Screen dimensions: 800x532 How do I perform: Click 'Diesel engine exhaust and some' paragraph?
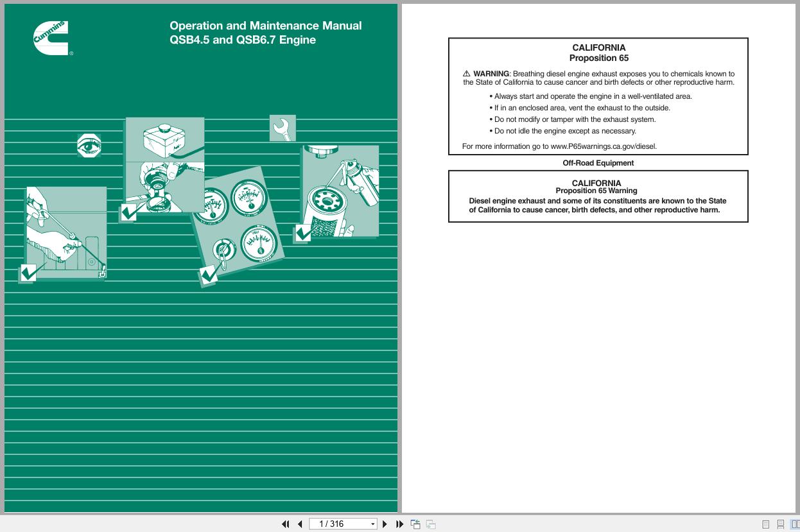[x=598, y=205]
